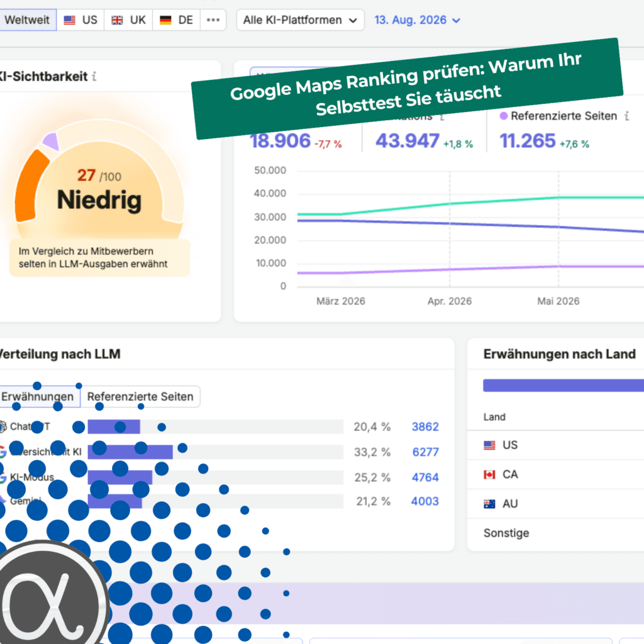The height and width of the screenshot is (644, 644).
Task: Click the März 2026 axis label
Action: point(340,301)
